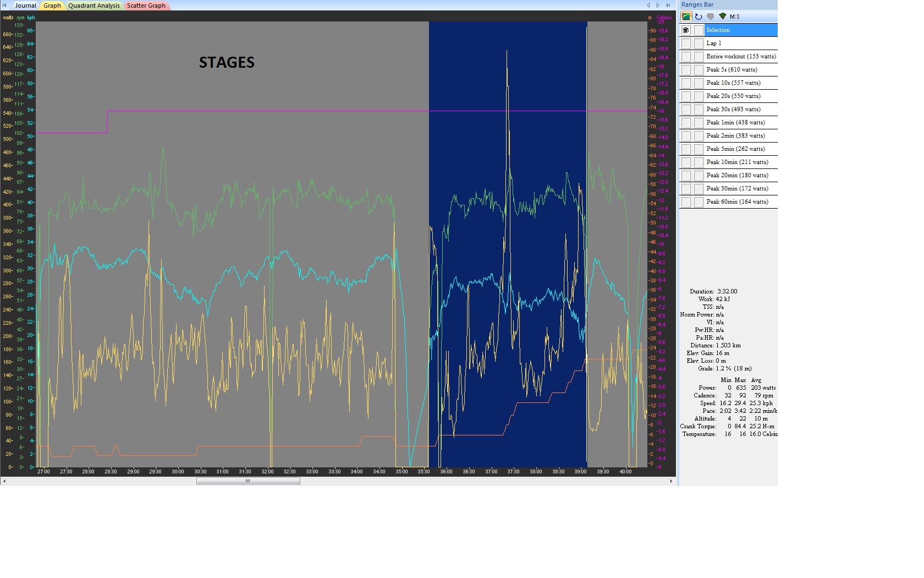
Task: Click the gray marker icon in Ranges Bar
Action: [x=711, y=17]
